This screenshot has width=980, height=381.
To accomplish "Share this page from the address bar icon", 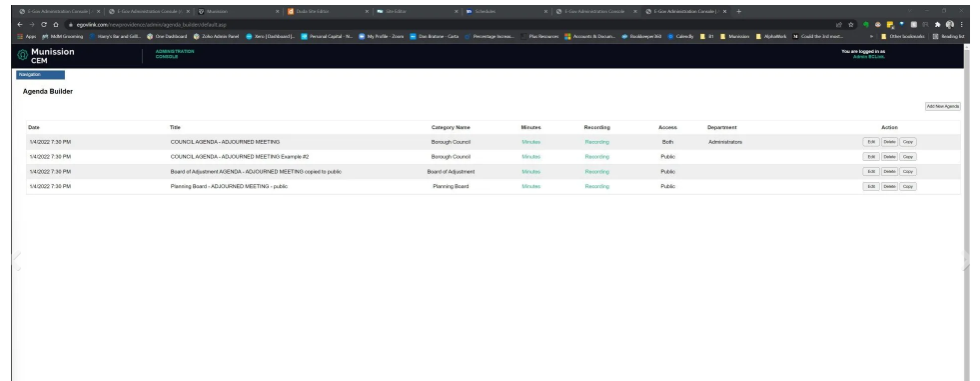I will [x=839, y=24].
